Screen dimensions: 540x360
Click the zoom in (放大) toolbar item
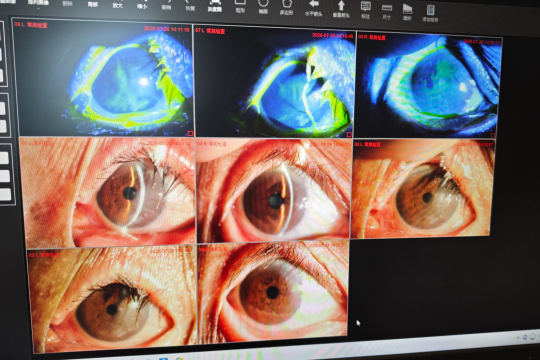click(x=118, y=4)
